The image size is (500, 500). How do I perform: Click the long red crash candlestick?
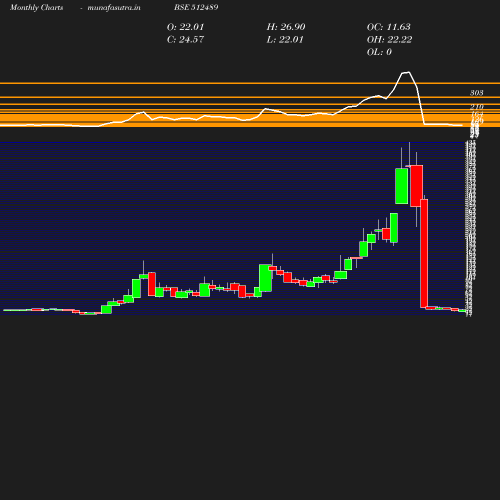click(x=424, y=253)
